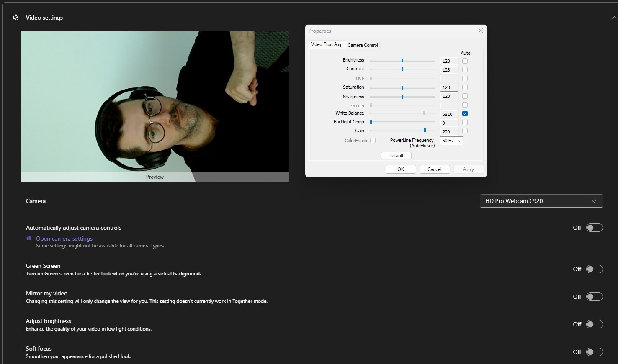Select the Video Proc Amp tab
Viewport: 618px width, 364px height.
327,44
